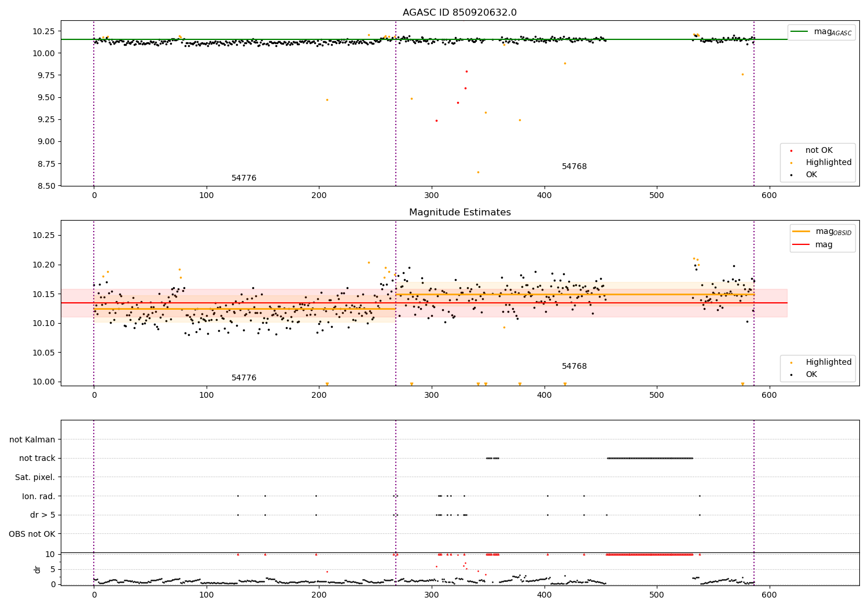Click observation label 54776 in top plot

point(244,178)
